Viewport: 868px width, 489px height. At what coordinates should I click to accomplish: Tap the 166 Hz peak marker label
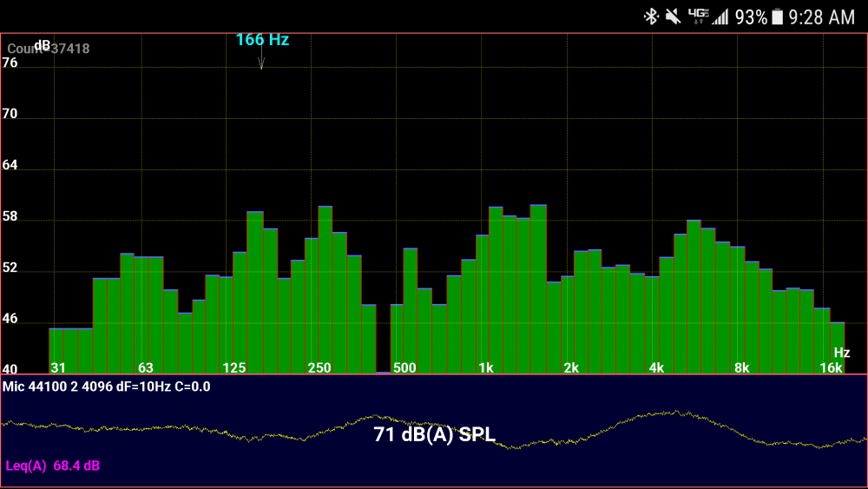coord(262,40)
